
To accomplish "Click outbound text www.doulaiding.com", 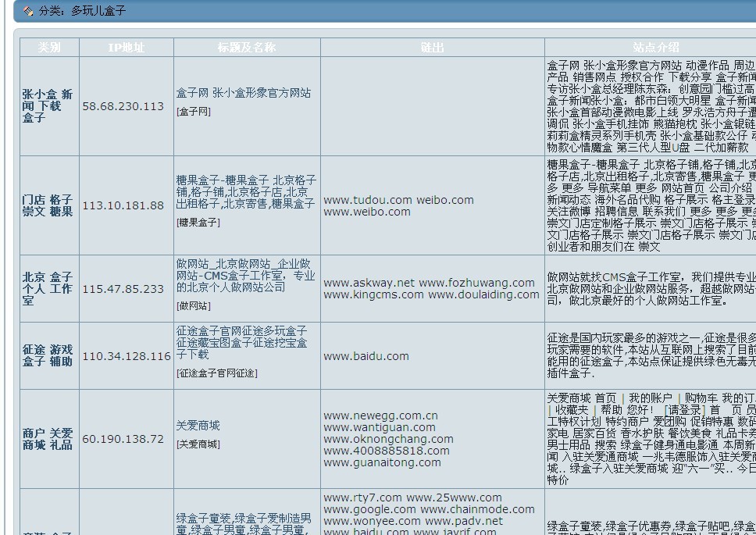I will [x=483, y=294].
